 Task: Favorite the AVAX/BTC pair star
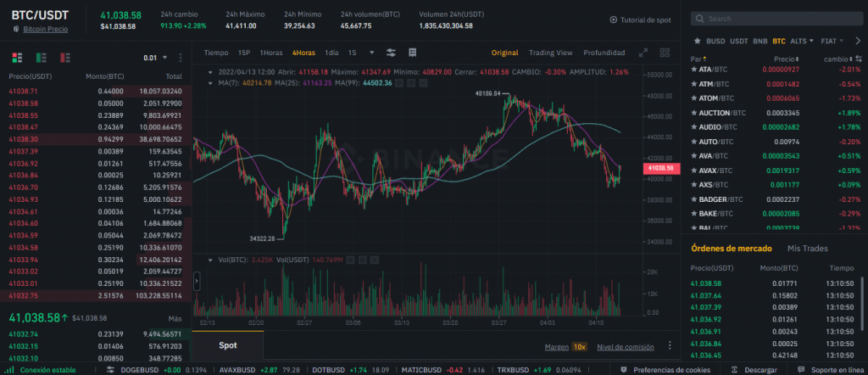tap(694, 171)
